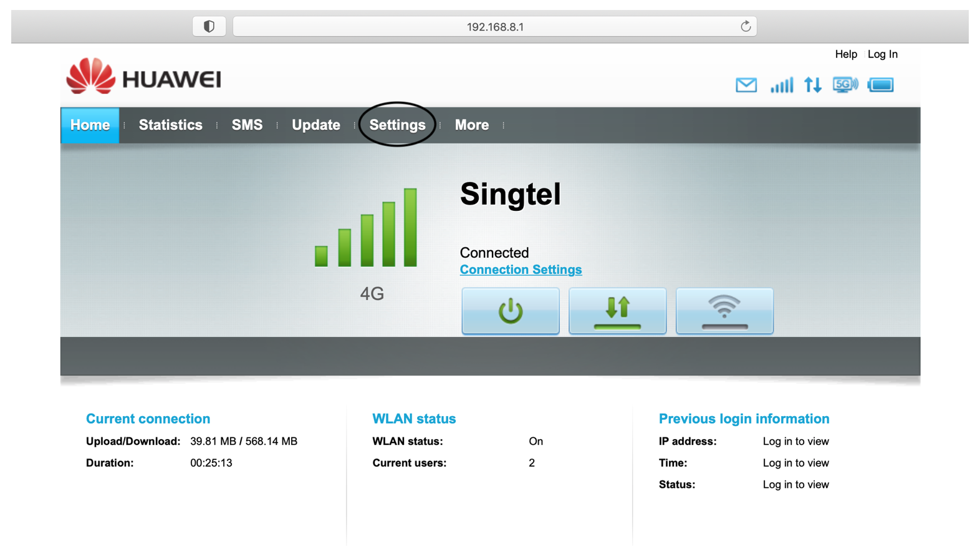Click the Log In link
This screenshot has height=554, width=980.
pyautogui.click(x=882, y=54)
